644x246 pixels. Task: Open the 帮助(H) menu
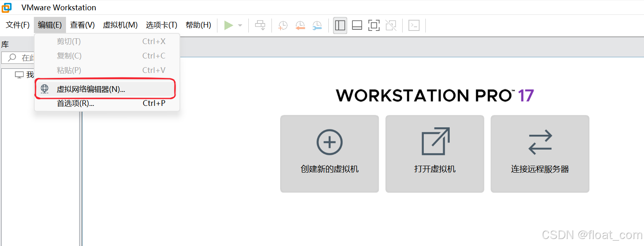(198, 25)
